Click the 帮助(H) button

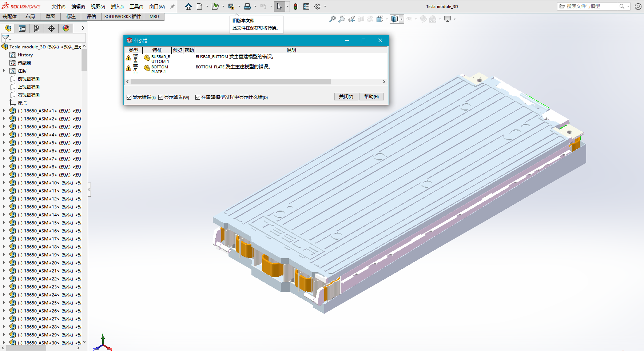[x=371, y=96]
